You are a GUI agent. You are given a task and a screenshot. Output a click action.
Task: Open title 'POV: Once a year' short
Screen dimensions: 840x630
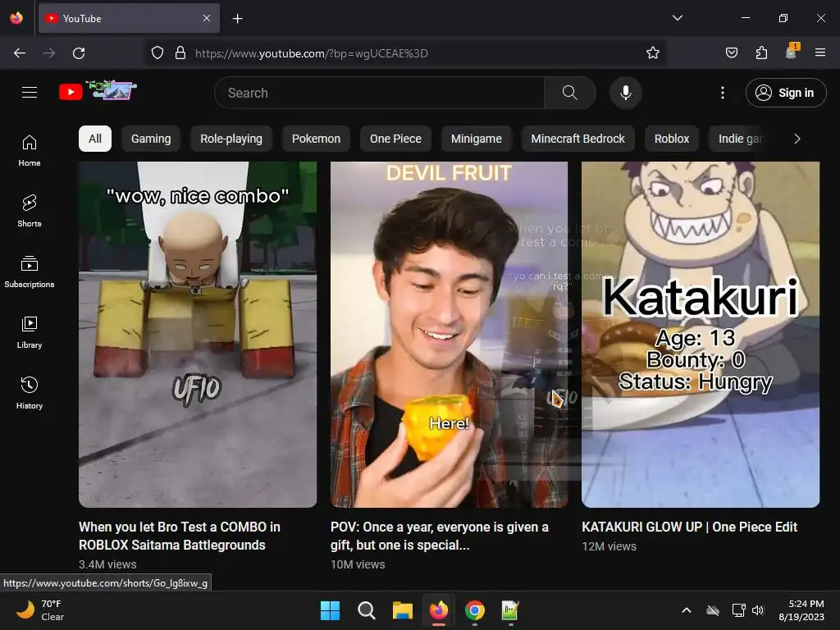click(x=440, y=536)
